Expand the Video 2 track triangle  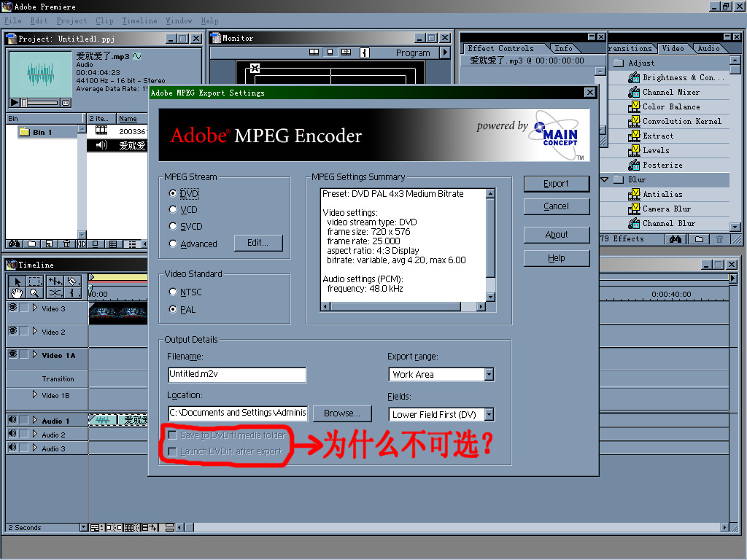coord(35,332)
